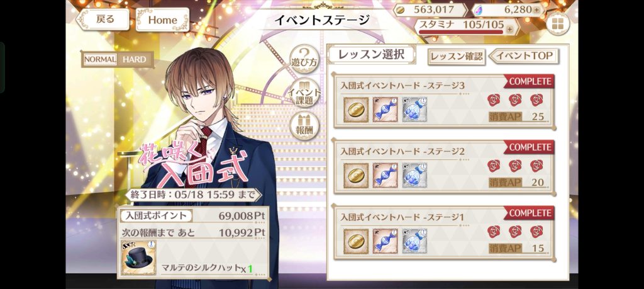
Task: Open the イベント課題 book icon
Action: coord(304,92)
